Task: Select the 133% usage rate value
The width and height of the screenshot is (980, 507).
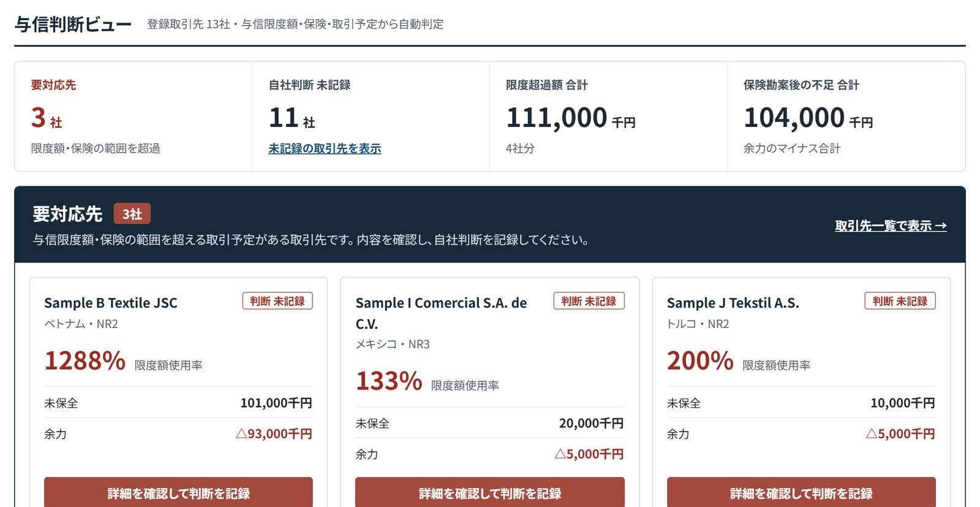Action: (389, 380)
